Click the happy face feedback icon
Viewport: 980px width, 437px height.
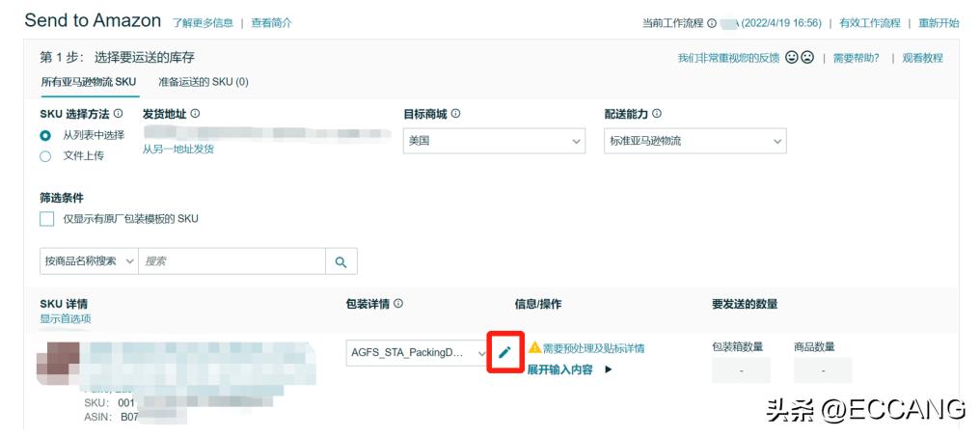pos(792,58)
